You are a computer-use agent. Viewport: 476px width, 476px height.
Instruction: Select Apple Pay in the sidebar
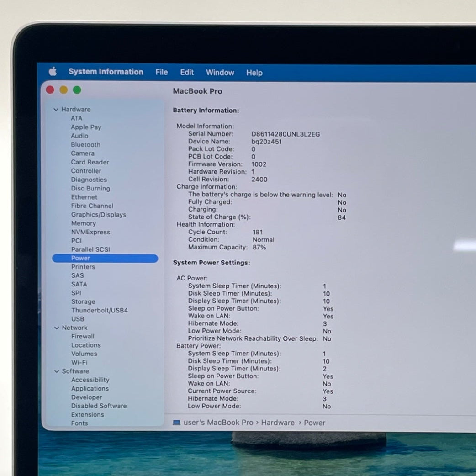point(86,127)
